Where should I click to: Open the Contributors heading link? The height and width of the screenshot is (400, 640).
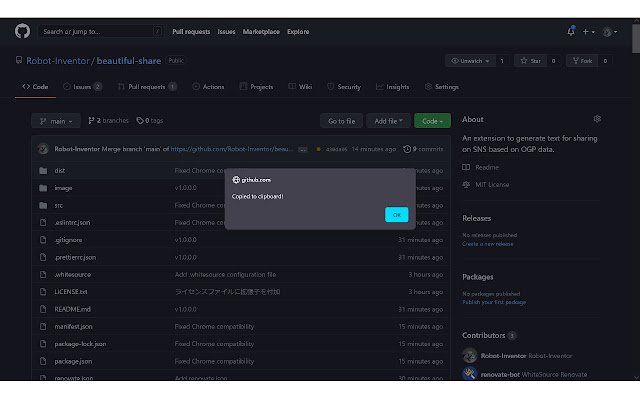point(484,335)
